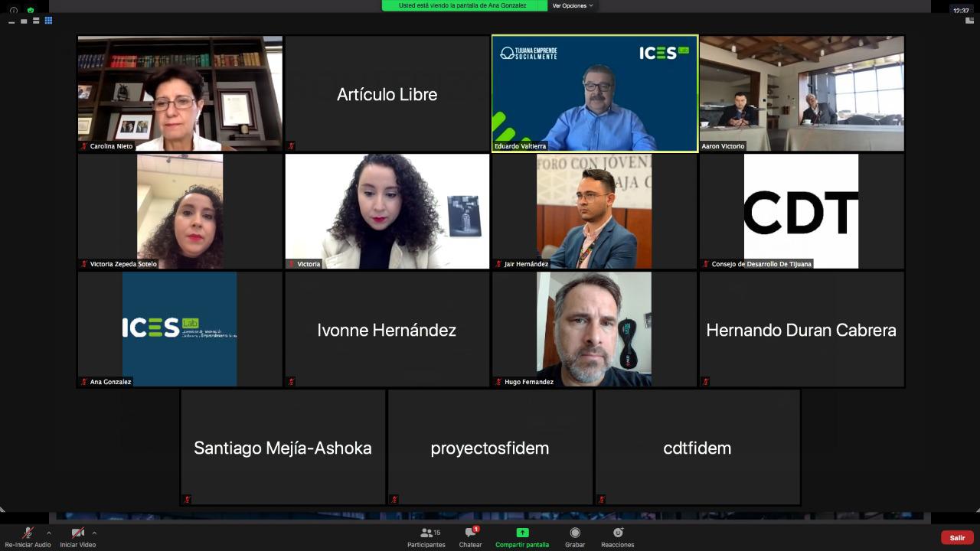Open the Chatear chat panel
The width and height of the screenshot is (980, 551).
pyautogui.click(x=470, y=533)
